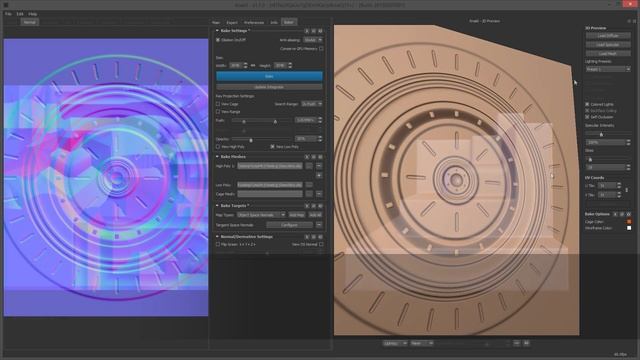Viewport: 640px width, 360px height.
Task: Click the Cage Mesh browse button
Action: pos(309,194)
